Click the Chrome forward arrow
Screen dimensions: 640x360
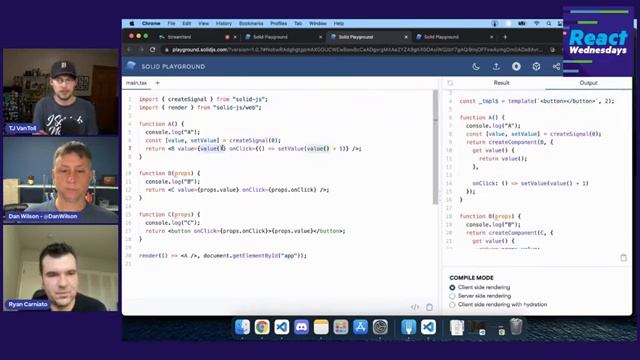tap(141, 50)
